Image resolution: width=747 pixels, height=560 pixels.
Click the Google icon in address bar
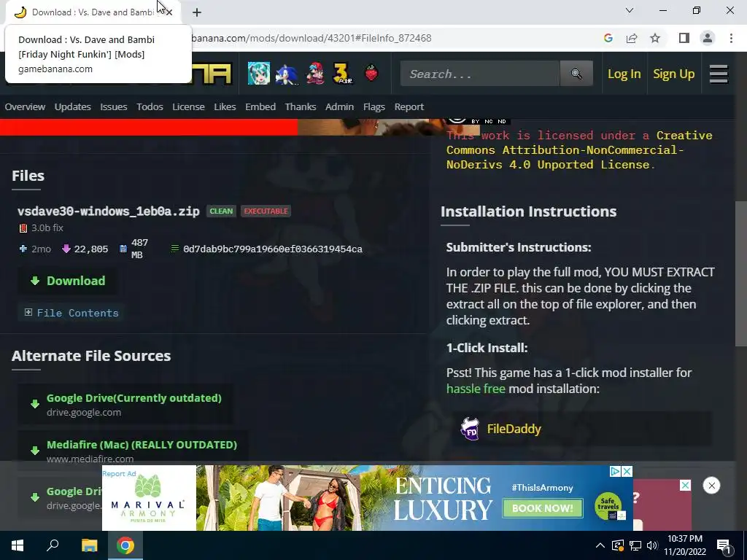point(608,38)
